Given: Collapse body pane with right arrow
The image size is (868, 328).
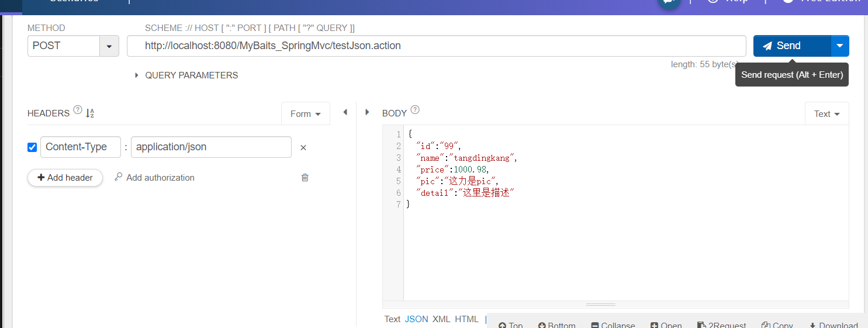Looking at the screenshot, I should [x=367, y=112].
